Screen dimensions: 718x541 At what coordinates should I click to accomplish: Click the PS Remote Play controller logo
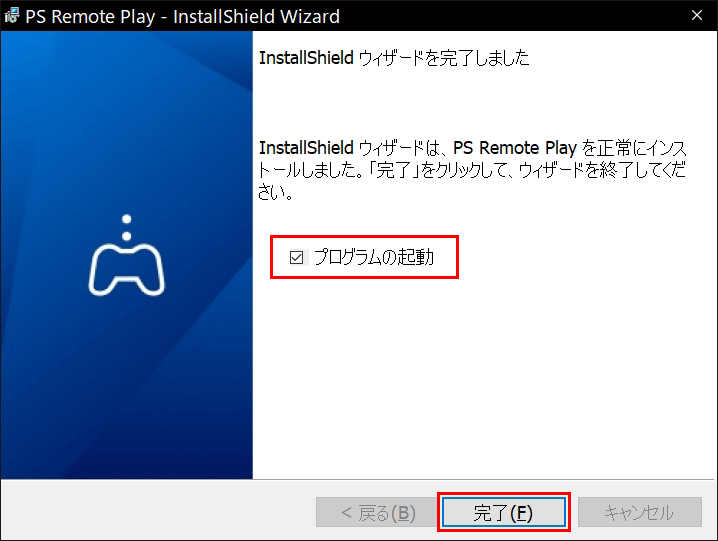(126, 255)
